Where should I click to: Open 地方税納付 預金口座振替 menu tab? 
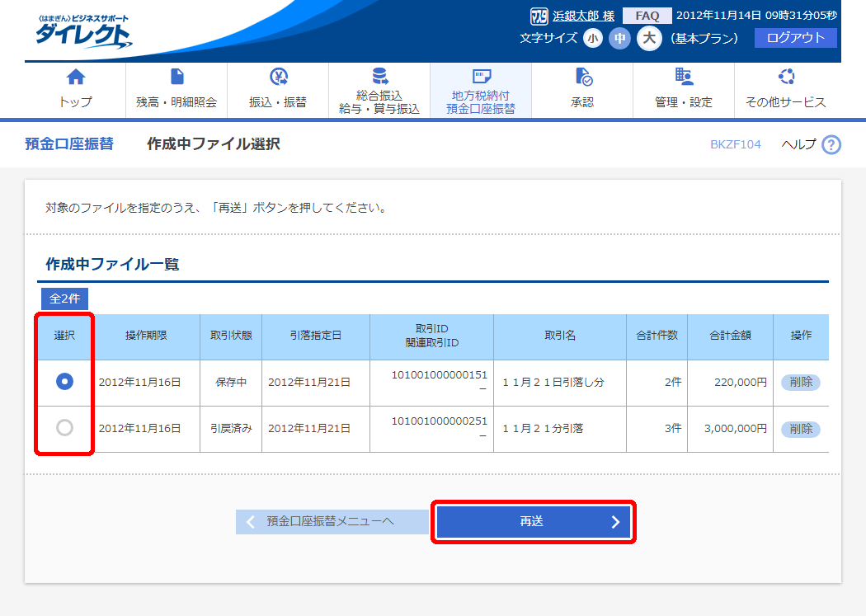tap(481, 91)
